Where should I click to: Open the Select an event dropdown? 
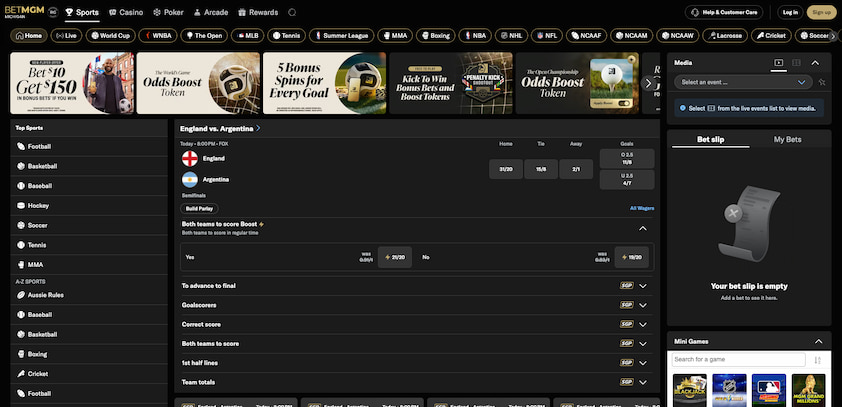click(x=743, y=82)
